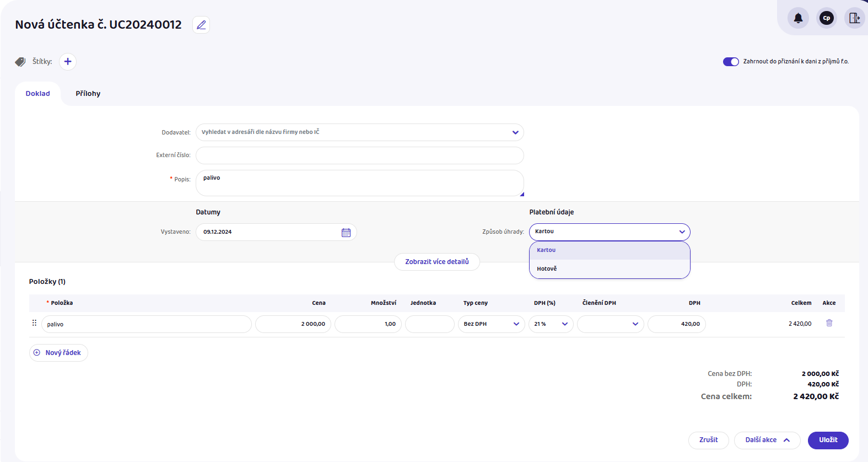Click the Členění DPH column header
Image resolution: width=868 pixels, height=462 pixels.
point(599,303)
